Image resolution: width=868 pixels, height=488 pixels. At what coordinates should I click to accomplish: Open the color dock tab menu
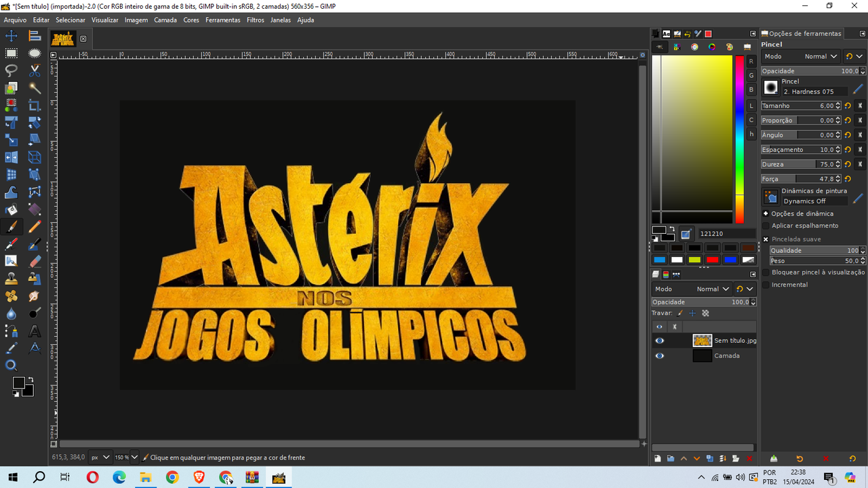tap(753, 33)
